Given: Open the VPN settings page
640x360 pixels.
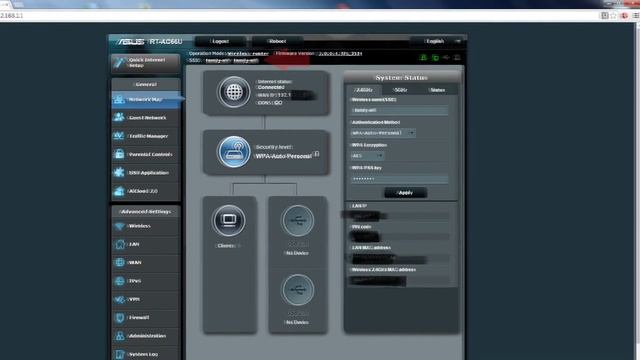Looking at the screenshot, I should [145, 299].
